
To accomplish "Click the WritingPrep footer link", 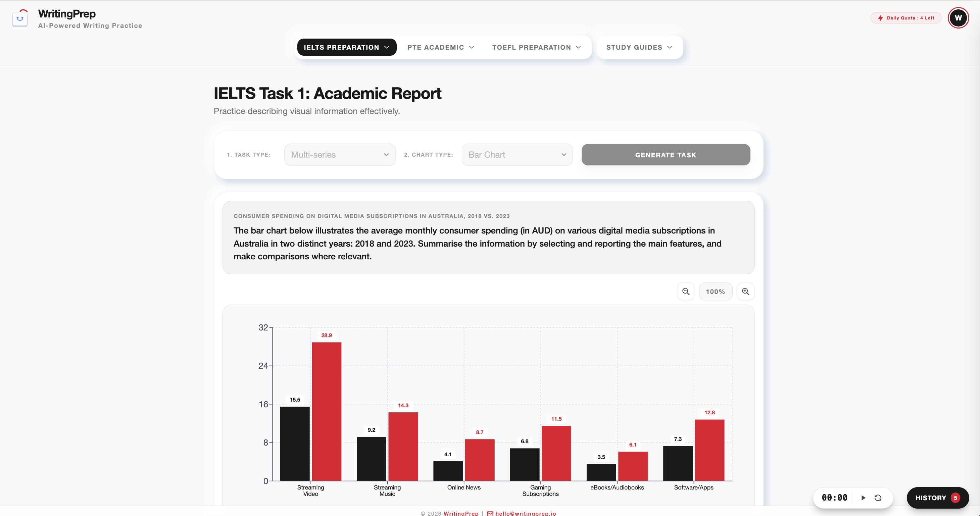I will [x=461, y=513].
